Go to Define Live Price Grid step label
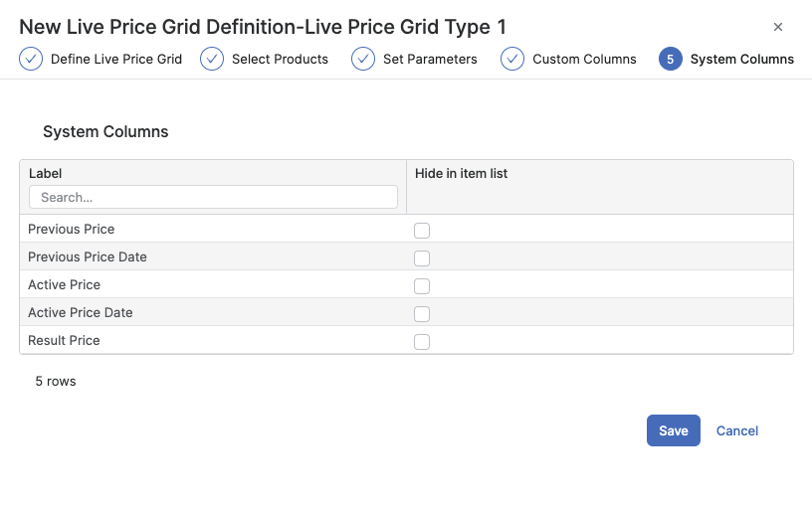Image resolution: width=812 pixels, height=511 pixels. point(116,59)
